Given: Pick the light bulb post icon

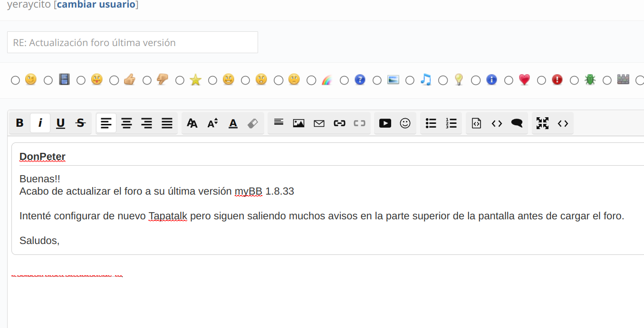Looking at the screenshot, I should (443, 80).
